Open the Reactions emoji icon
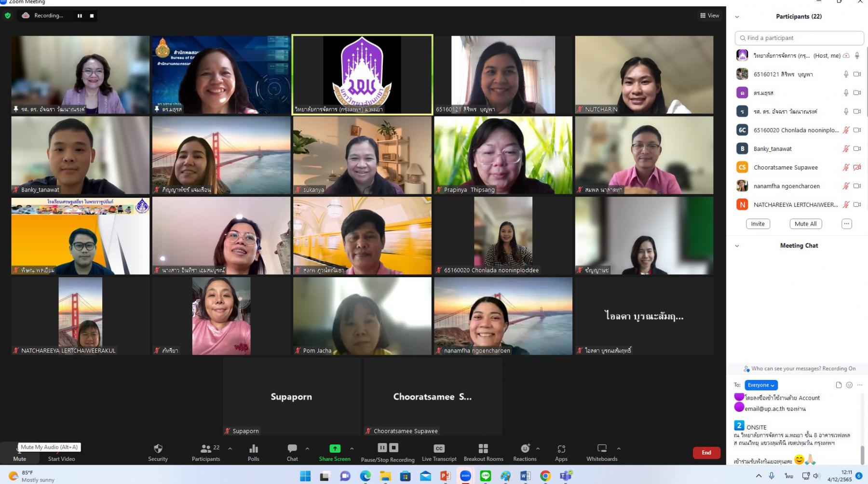Screen dimensions: 868x484 point(525,449)
